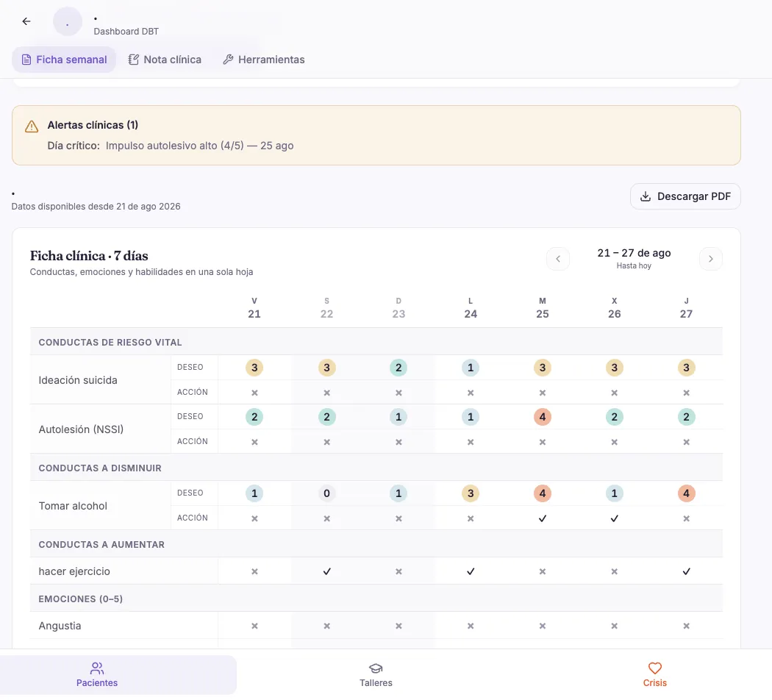
Task: Click the hacer ejercicio checkmark on day 24
Action: coord(471,571)
